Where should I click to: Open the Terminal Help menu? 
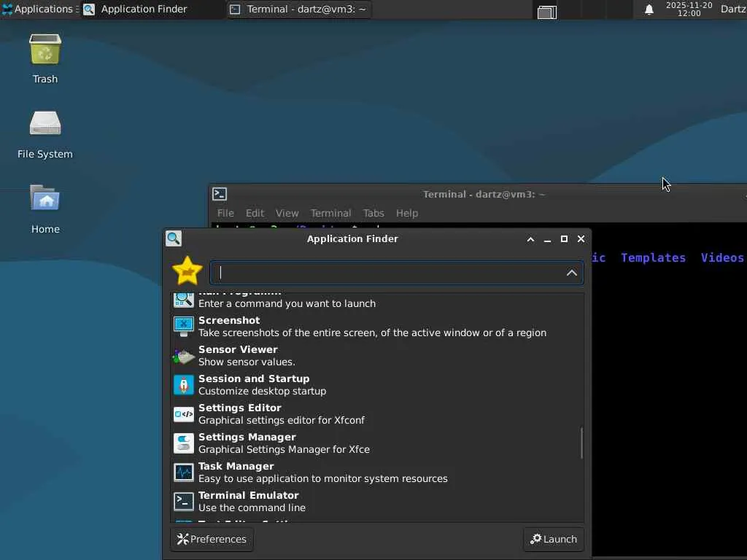tap(407, 213)
